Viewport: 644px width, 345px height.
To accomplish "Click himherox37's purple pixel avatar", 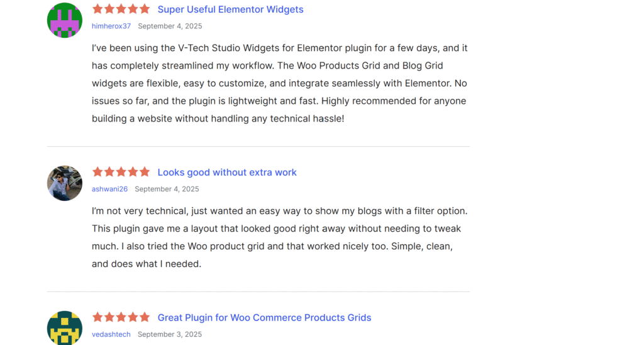I will pyautogui.click(x=65, y=20).
